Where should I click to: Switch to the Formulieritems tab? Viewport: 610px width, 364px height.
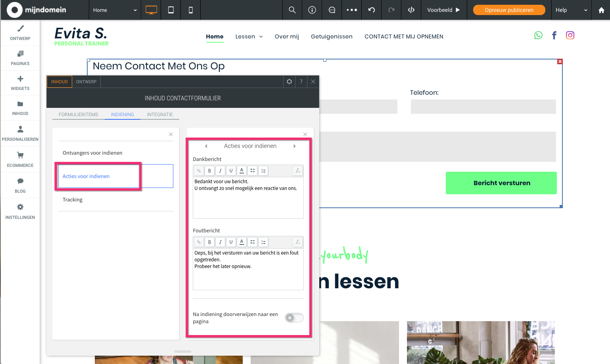pos(79,115)
